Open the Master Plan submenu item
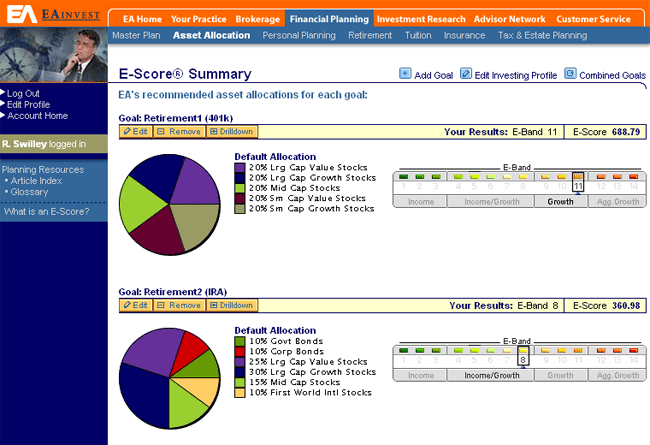Viewport: 650px width, 445px height. click(136, 35)
